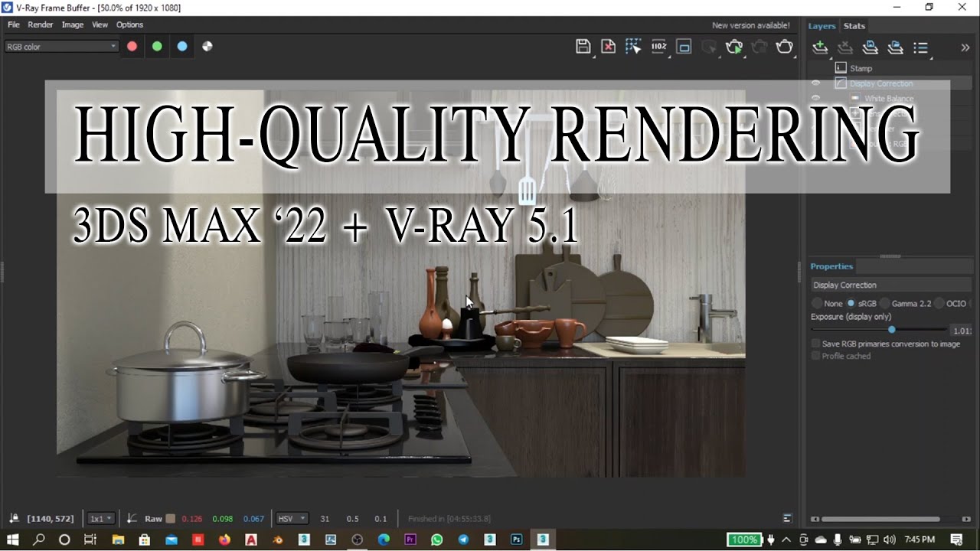The height and width of the screenshot is (551, 980).
Task: Select the sRGB display correction option
Action: pos(861,304)
